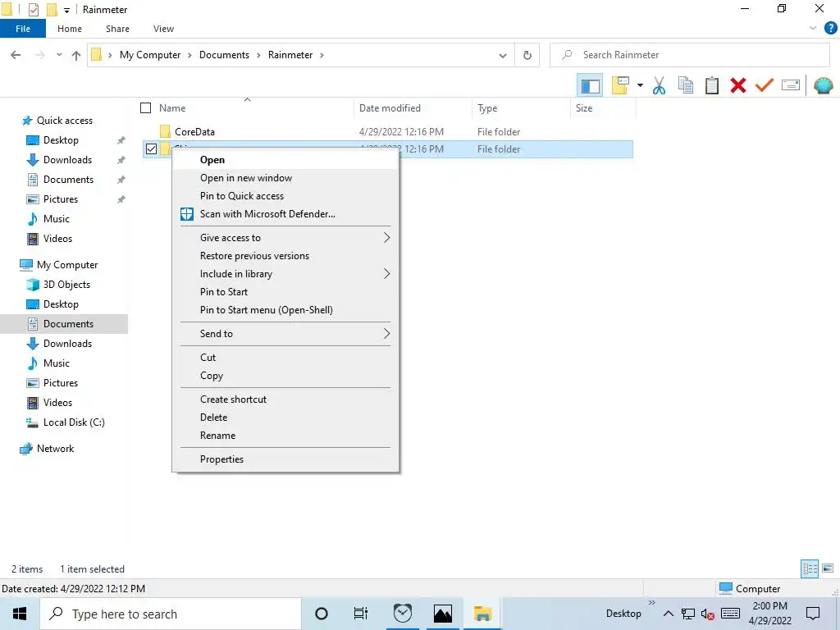Expand the ribbon chevron
Screen dimensions: 840x630
(813, 29)
